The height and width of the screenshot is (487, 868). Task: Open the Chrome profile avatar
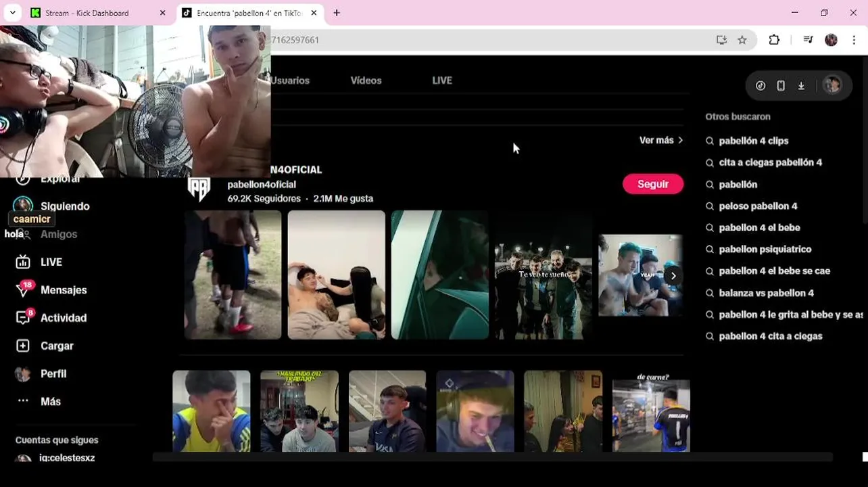tap(831, 40)
